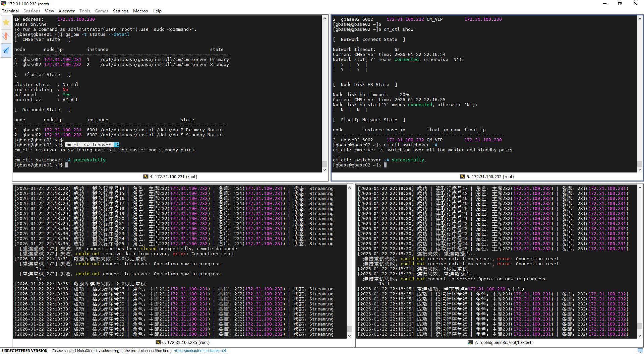Viewport: 644px width, 354px height.
Task: Open the Tools swiss-knife sidebar tab
Action: click(x=6, y=36)
